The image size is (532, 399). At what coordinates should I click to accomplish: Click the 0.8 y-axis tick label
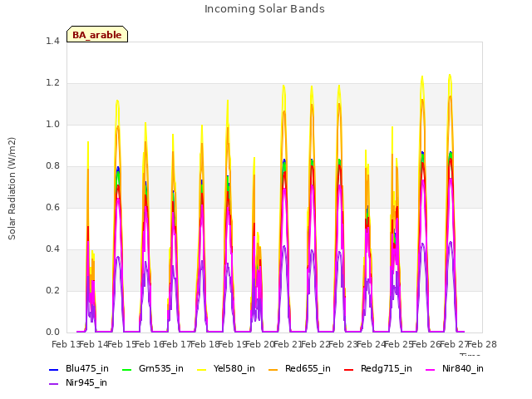tap(52, 166)
